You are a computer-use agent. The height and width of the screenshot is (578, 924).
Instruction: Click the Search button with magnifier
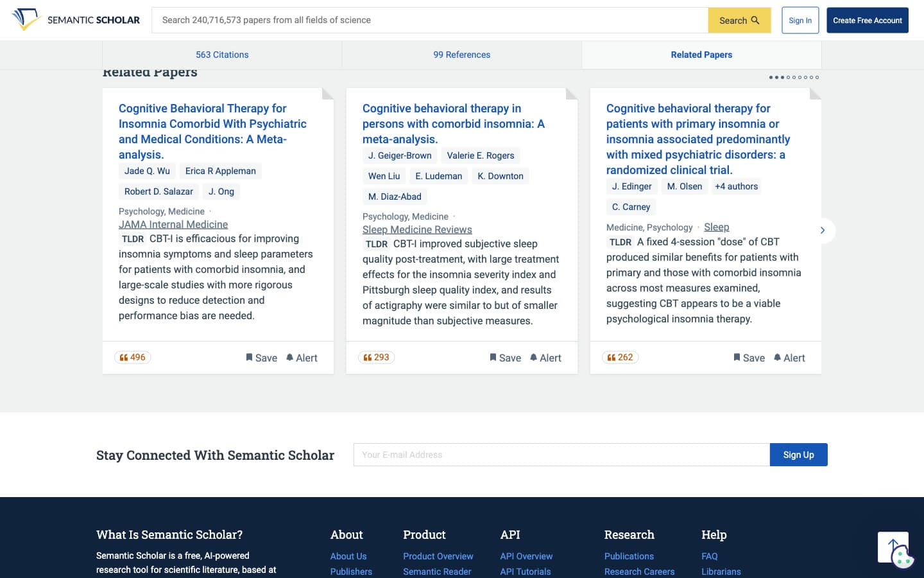click(739, 21)
